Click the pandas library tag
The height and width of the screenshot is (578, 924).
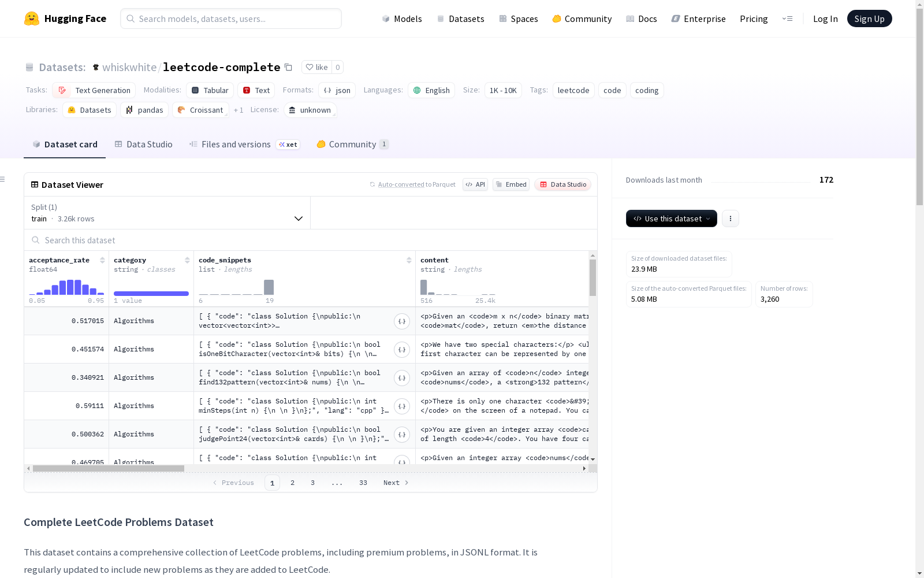point(144,110)
